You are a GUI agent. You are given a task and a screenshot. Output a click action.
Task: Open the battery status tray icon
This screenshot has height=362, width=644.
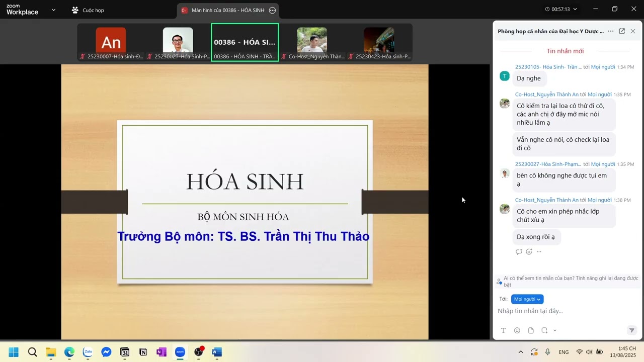pos(600,352)
